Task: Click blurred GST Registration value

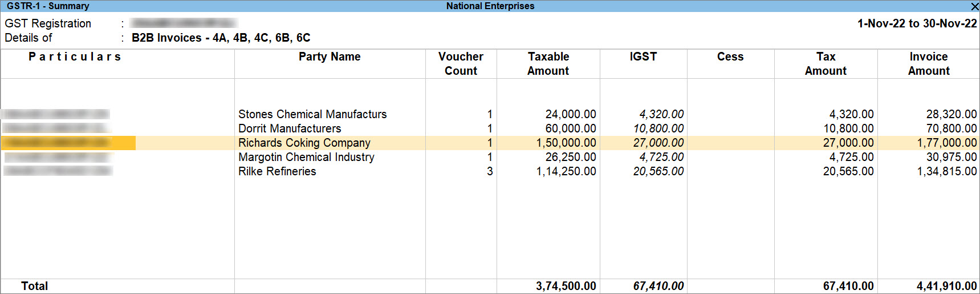Action: click(184, 23)
